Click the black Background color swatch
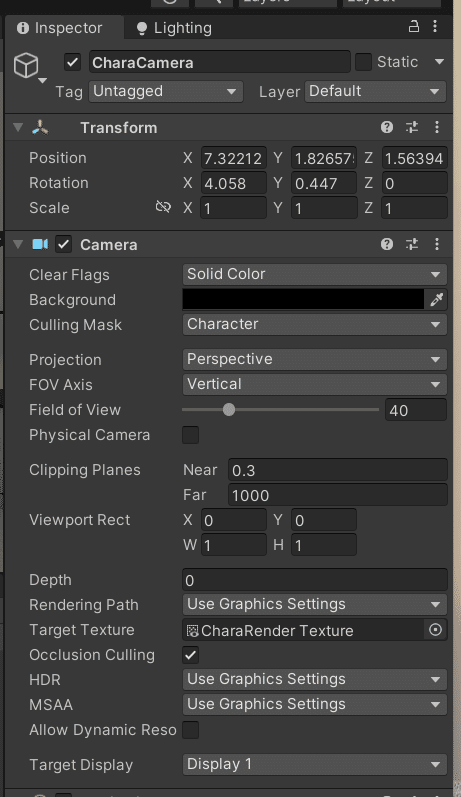This screenshot has width=461, height=797. pyautogui.click(x=303, y=299)
